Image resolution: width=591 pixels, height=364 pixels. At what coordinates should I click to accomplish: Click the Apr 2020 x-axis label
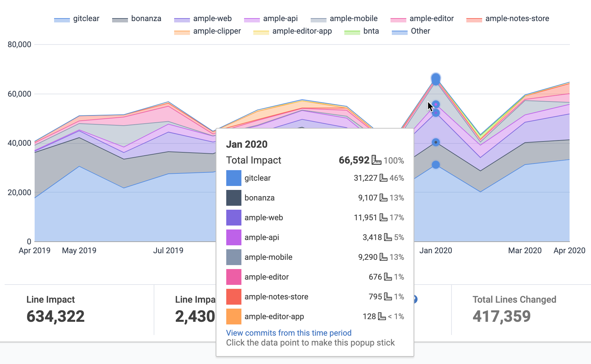pyautogui.click(x=570, y=251)
